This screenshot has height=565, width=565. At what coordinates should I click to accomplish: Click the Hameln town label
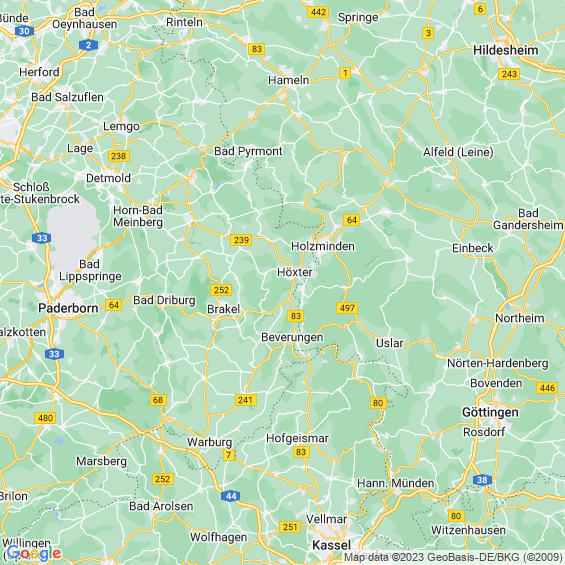coord(289,80)
